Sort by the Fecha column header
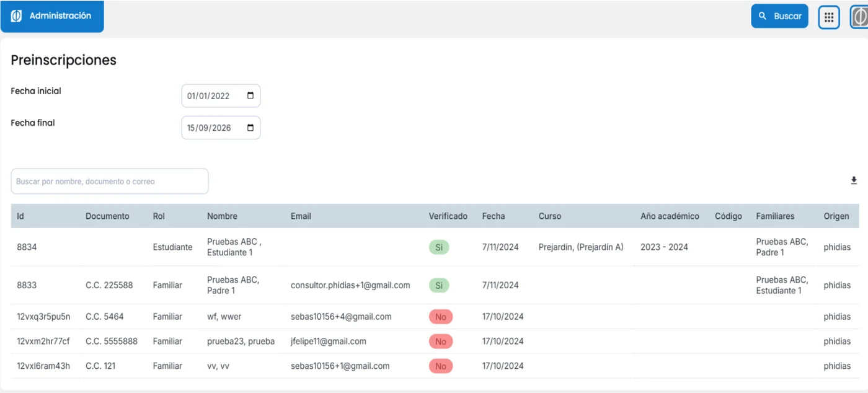Screen dimensions: 868x393 click(x=494, y=216)
